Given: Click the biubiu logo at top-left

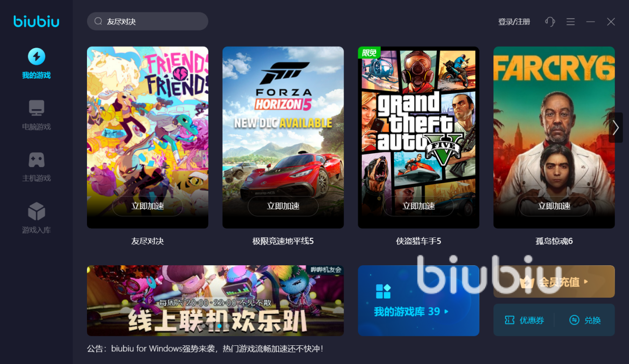Looking at the screenshot, I should [x=36, y=21].
